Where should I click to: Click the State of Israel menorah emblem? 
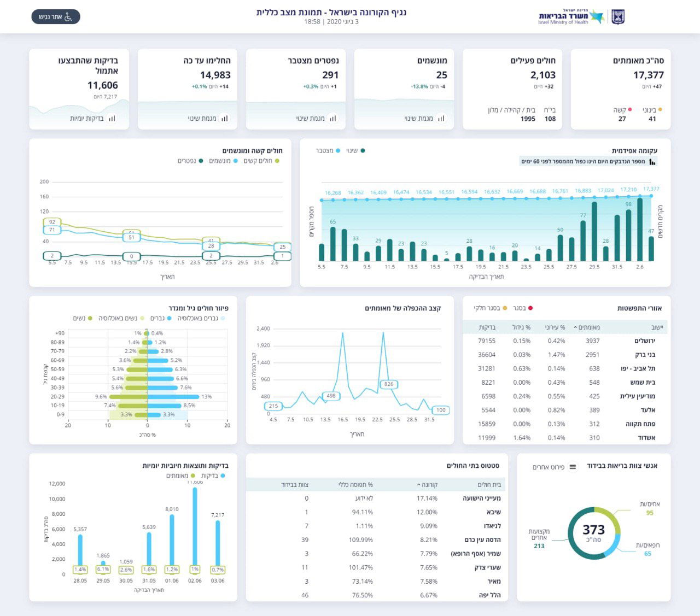[x=617, y=17]
